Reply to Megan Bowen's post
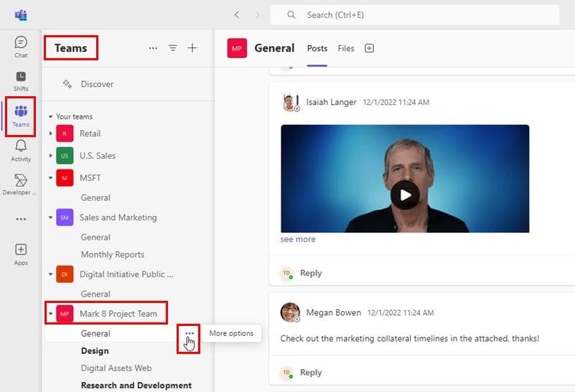Screen dimensions: 575x392 (x=311, y=373)
